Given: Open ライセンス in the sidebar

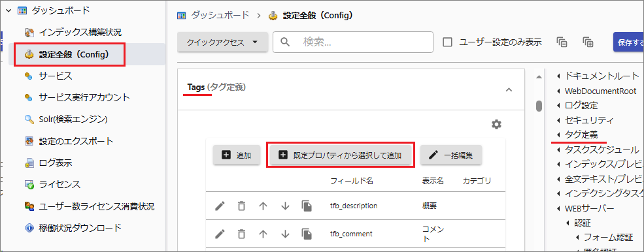Looking at the screenshot, I should (x=59, y=185).
